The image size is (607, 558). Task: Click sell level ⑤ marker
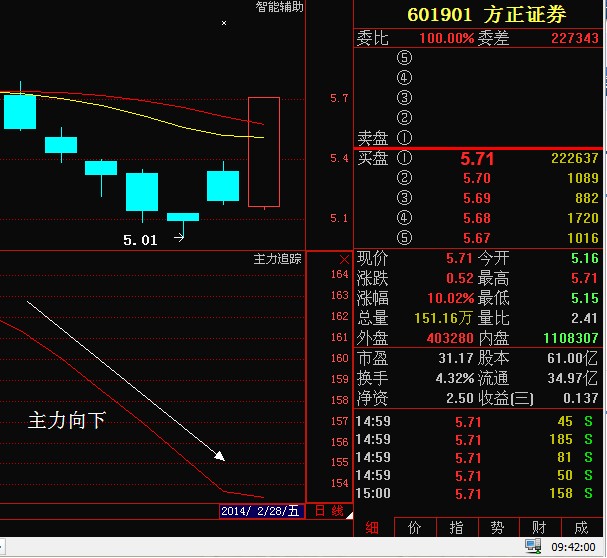tap(405, 58)
